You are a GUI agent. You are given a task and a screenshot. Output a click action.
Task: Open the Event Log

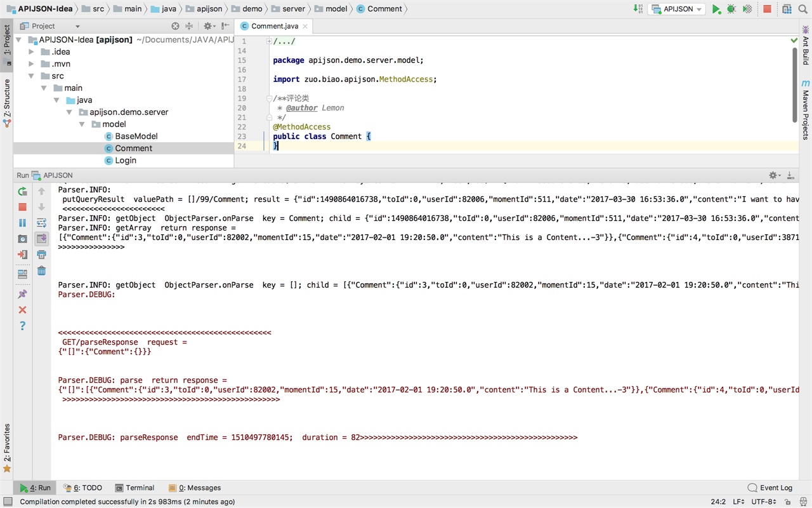tap(770, 488)
